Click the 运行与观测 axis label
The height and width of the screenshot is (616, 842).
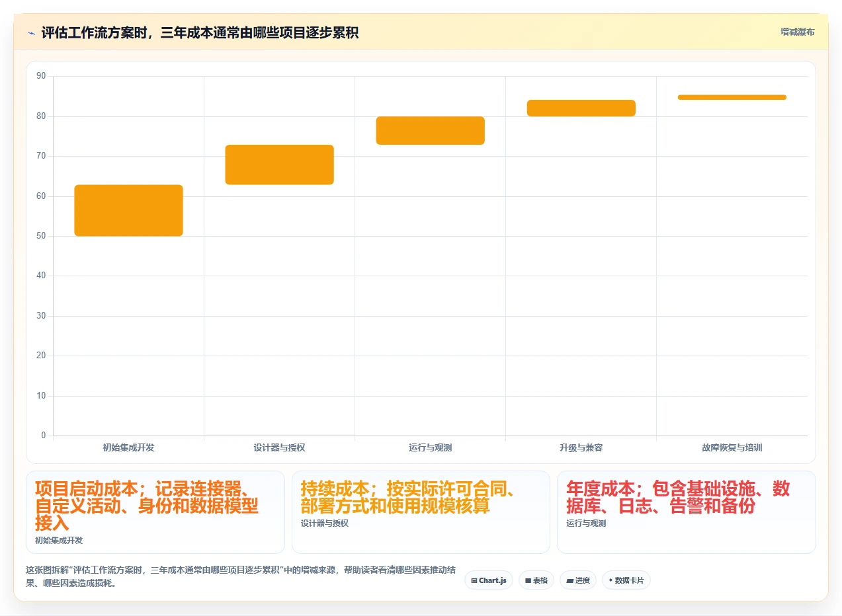(x=430, y=447)
